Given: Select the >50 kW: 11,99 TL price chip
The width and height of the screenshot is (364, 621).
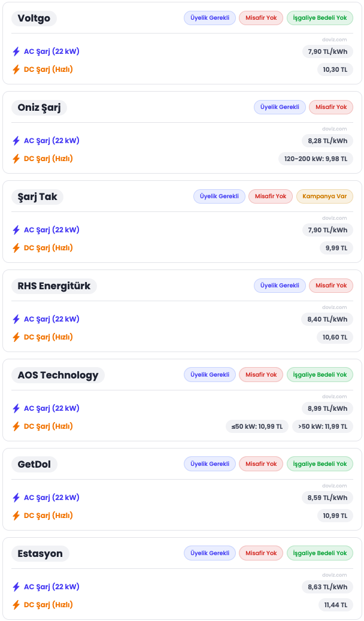Looking at the screenshot, I should coord(323,426).
